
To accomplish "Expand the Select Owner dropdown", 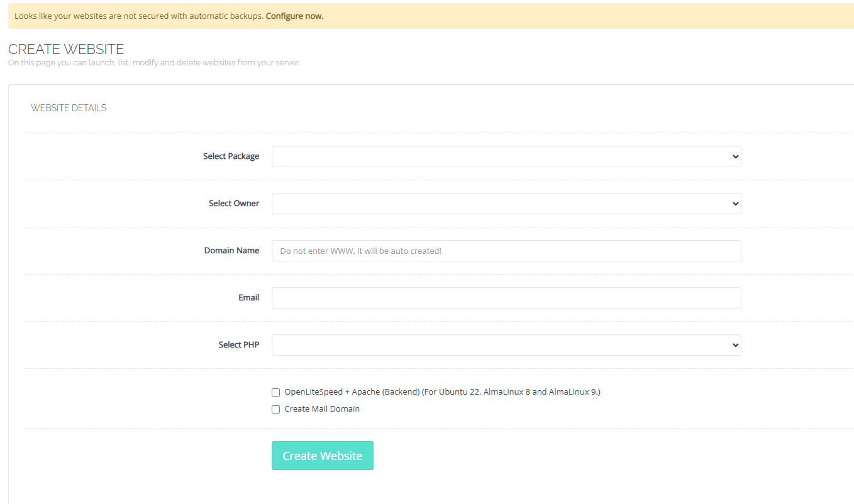I will (506, 204).
